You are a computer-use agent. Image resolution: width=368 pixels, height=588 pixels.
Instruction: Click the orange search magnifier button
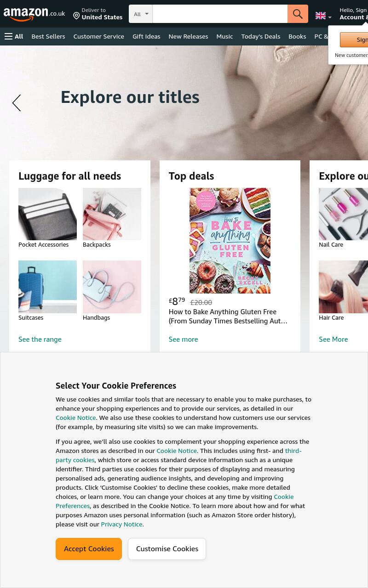(298, 14)
